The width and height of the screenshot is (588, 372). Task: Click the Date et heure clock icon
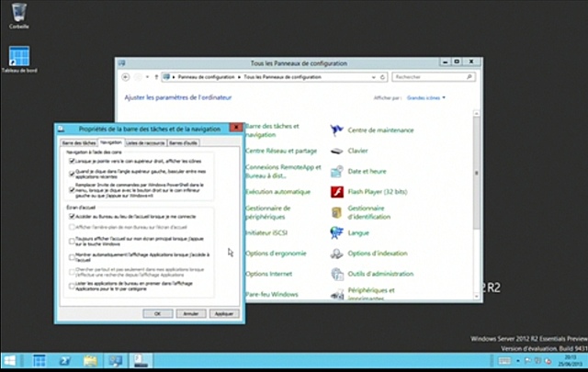pos(336,172)
